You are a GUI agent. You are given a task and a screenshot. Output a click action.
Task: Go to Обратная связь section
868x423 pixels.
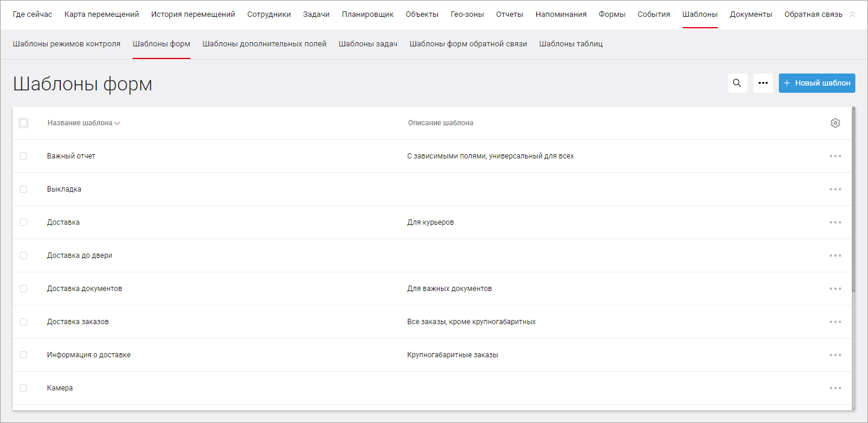pos(813,14)
